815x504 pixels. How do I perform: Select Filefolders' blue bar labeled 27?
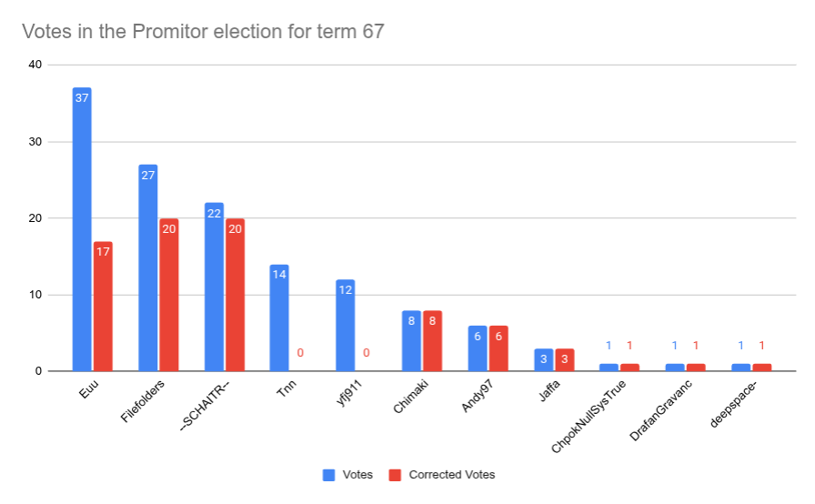click(x=148, y=267)
